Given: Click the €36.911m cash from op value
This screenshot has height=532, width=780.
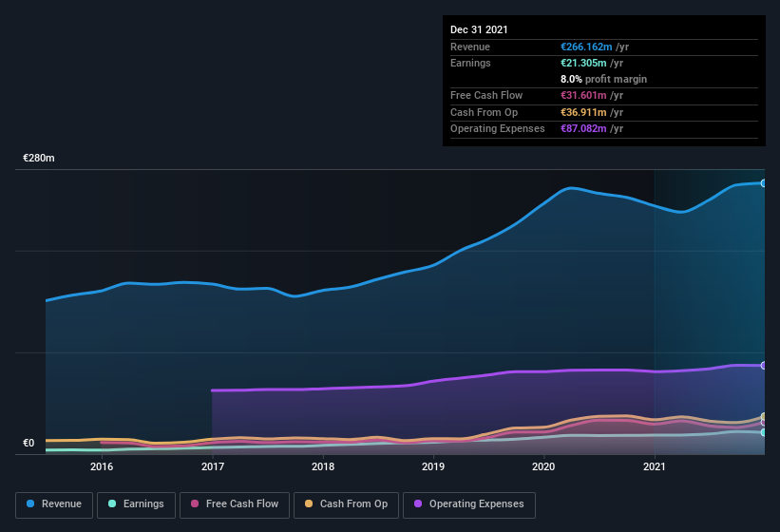Looking at the screenshot, I should click(583, 112).
